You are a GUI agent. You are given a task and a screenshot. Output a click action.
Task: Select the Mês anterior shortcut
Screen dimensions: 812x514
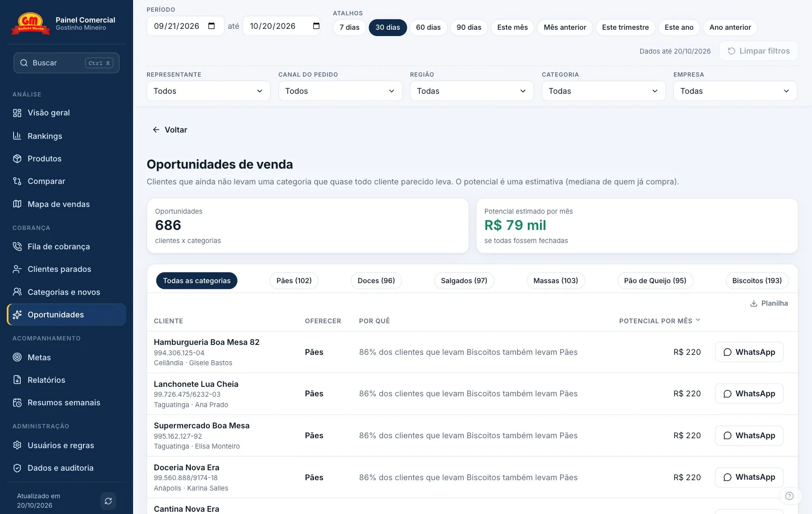click(565, 28)
